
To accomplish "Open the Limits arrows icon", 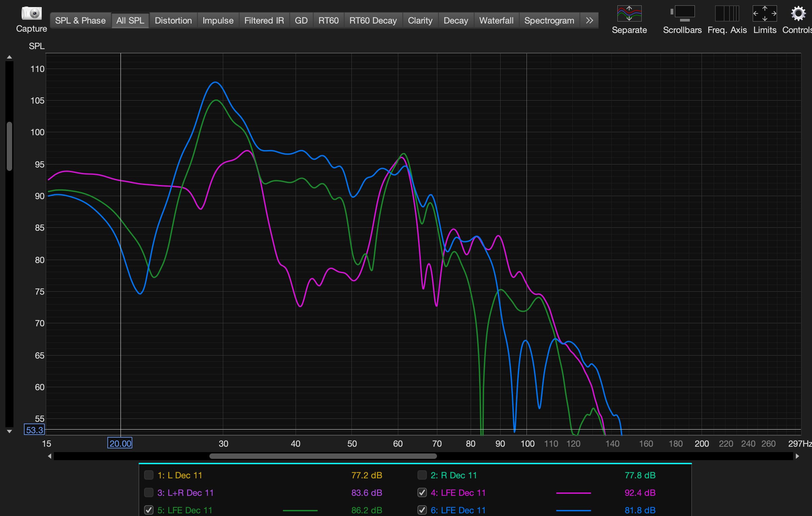I will (765, 13).
